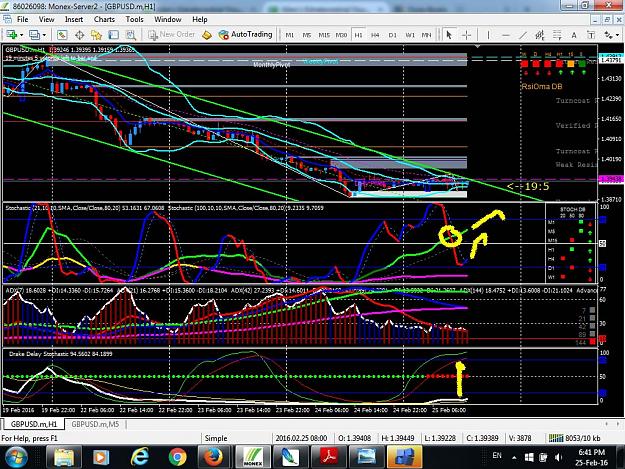Switch chart to M5 timeframe
The width and height of the screenshot is (625, 469).
click(x=307, y=35)
